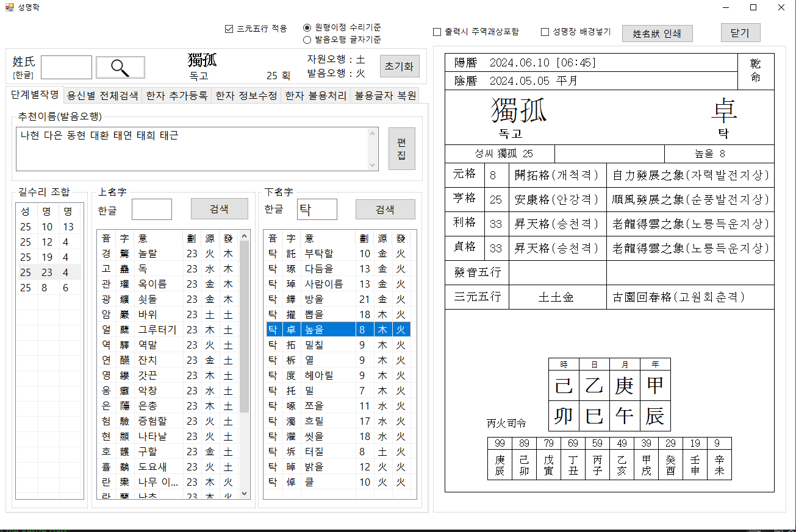The height and width of the screenshot is (532, 796).
Task: Open the 한자 추가등록 tab
Action: tap(177, 96)
